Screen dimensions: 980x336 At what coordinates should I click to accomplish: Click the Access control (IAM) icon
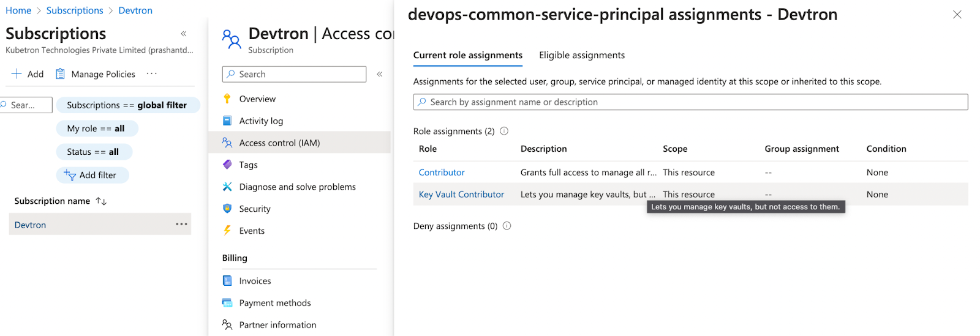click(227, 143)
